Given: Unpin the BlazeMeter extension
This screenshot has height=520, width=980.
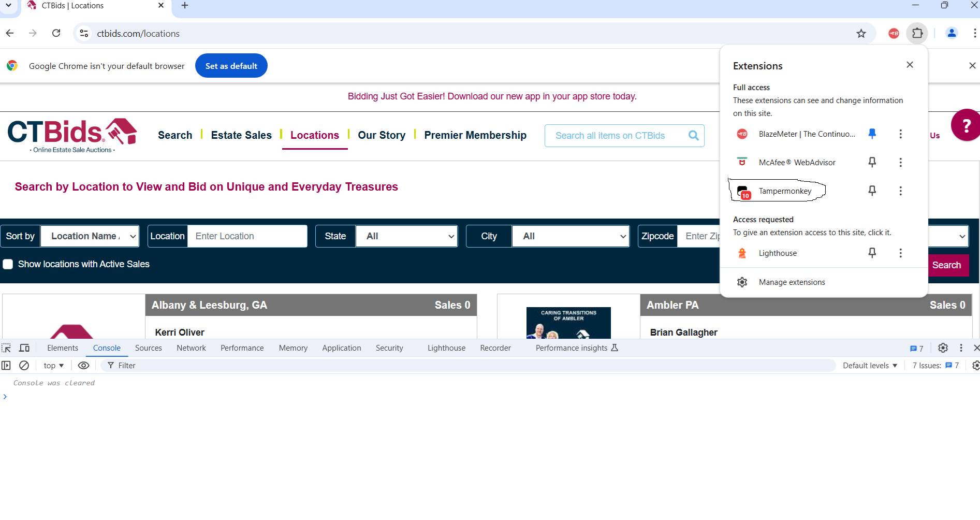Looking at the screenshot, I should pos(872,134).
